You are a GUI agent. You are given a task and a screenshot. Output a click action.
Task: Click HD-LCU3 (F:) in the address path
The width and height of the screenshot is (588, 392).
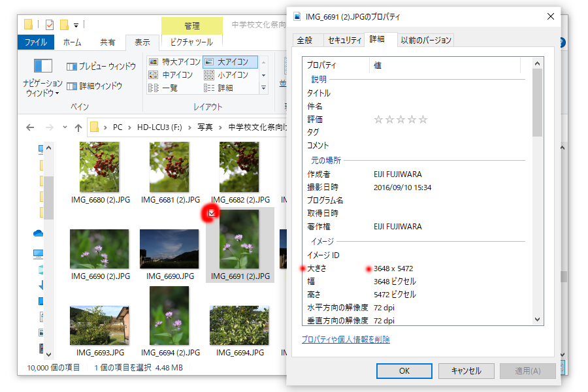point(159,127)
